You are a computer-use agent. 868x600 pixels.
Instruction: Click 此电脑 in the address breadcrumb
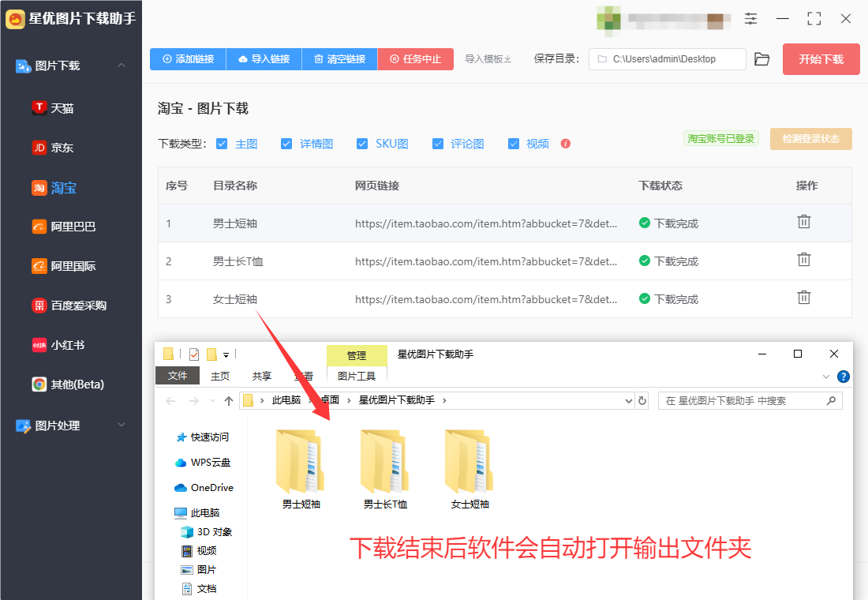coord(286,400)
